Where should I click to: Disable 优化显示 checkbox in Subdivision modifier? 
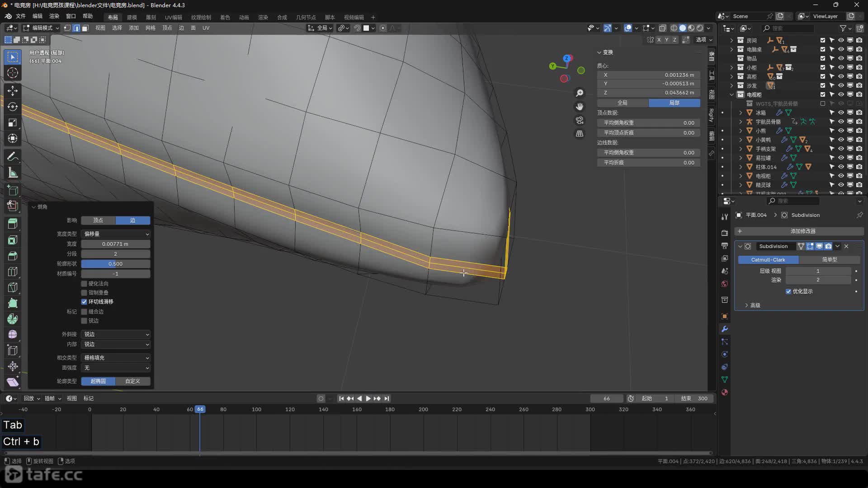(788, 291)
